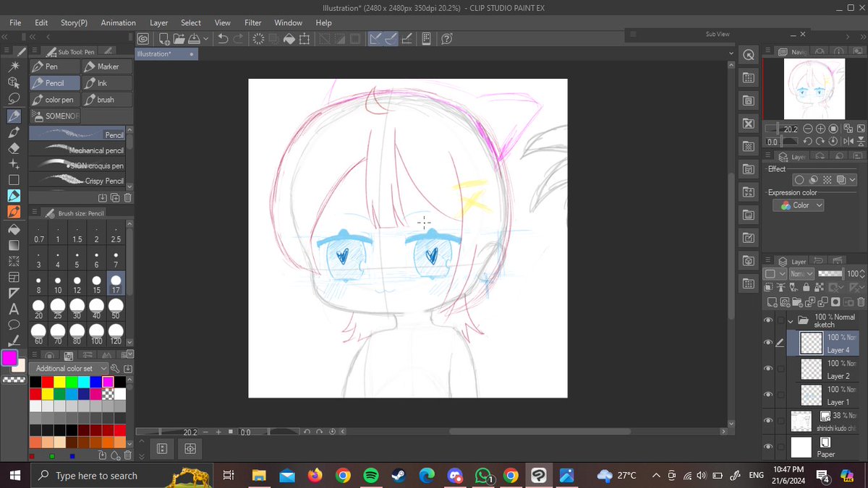
Task: Delete the selected brush with the trash icon
Action: coord(127,197)
